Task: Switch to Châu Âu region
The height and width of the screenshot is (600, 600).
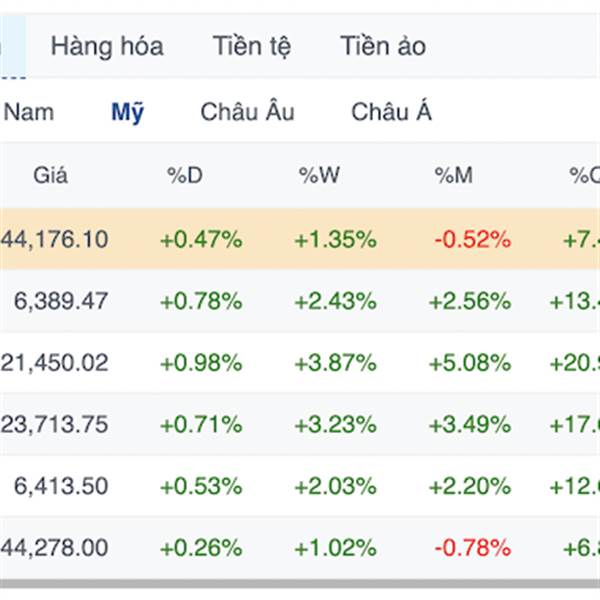Action: (247, 112)
